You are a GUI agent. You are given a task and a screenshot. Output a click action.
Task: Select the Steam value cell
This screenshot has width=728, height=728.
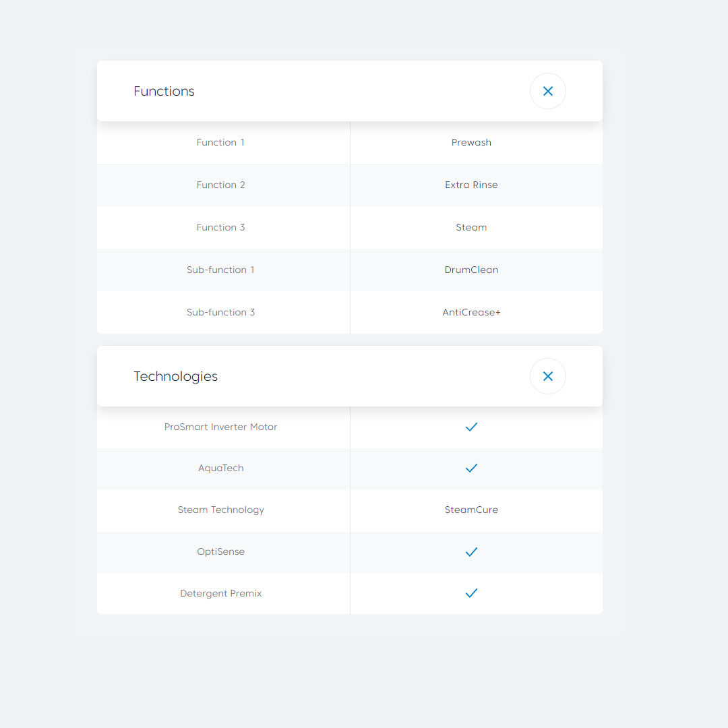coord(471,227)
